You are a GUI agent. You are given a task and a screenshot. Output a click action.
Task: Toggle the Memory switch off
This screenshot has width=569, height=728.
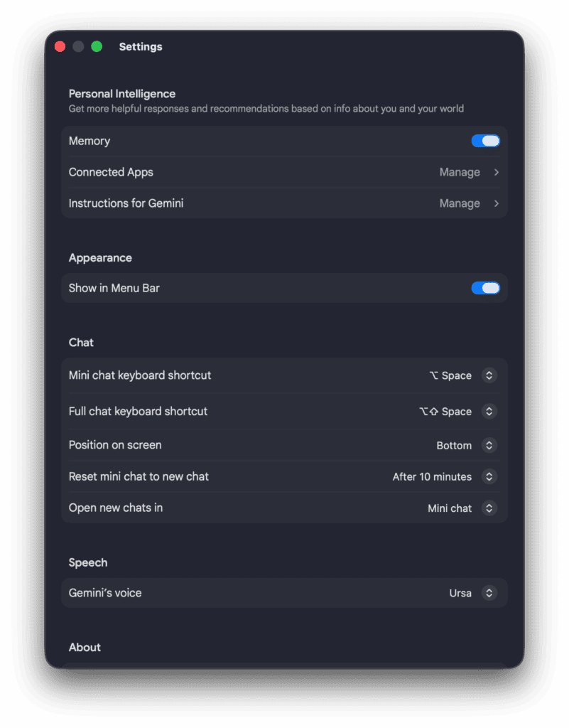pos(485,141)
